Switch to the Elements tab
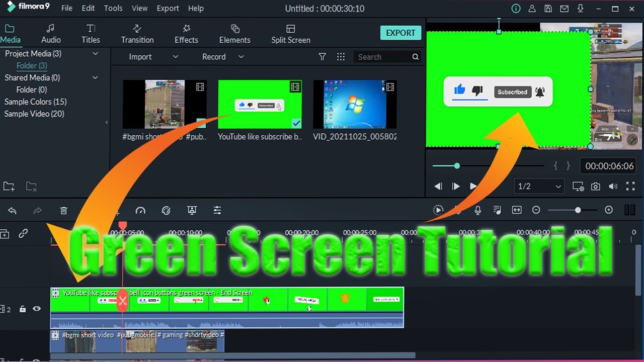Screen dimensions: 644x362 (x=234, y=34)
